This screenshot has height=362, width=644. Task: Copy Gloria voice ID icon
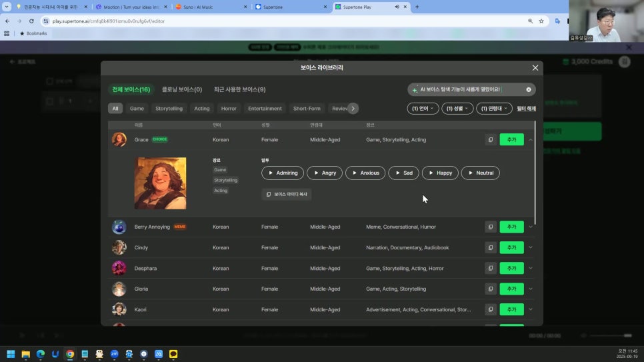[491, 289]
